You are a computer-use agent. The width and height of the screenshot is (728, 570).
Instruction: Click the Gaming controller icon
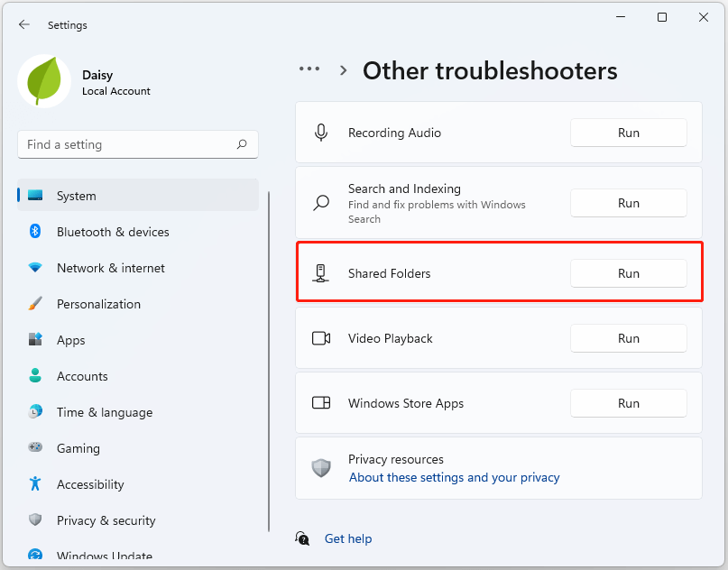coord(35,448)
